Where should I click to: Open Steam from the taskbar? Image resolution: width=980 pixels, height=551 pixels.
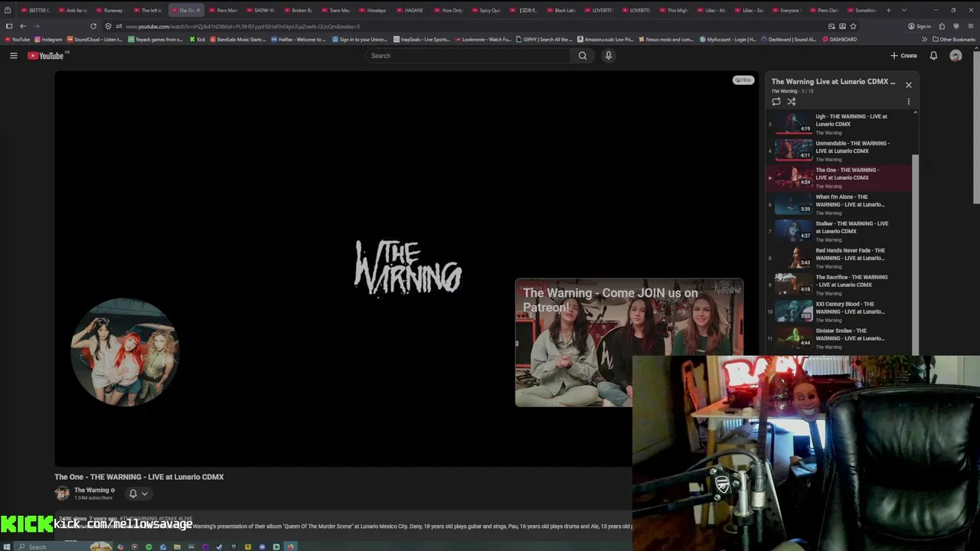(x=219, y=546)
